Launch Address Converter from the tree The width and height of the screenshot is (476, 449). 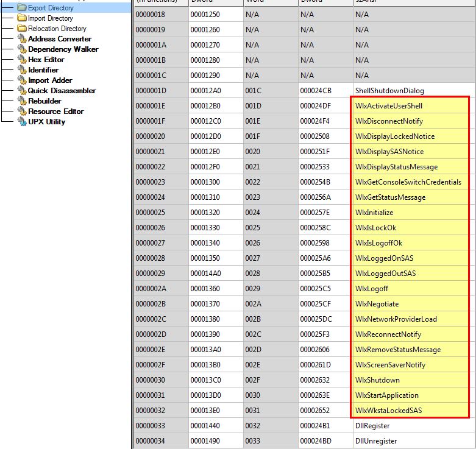point(60,39)
